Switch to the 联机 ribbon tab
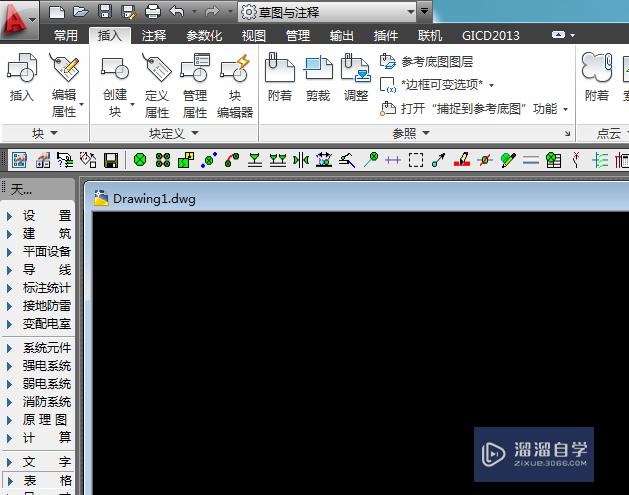 click(430, 35)
